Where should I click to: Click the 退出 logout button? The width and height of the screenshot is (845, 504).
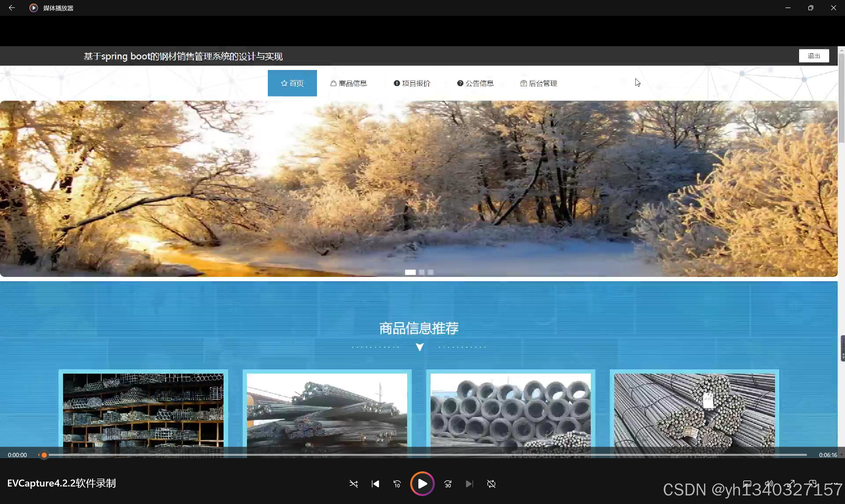tap(814, 56)
